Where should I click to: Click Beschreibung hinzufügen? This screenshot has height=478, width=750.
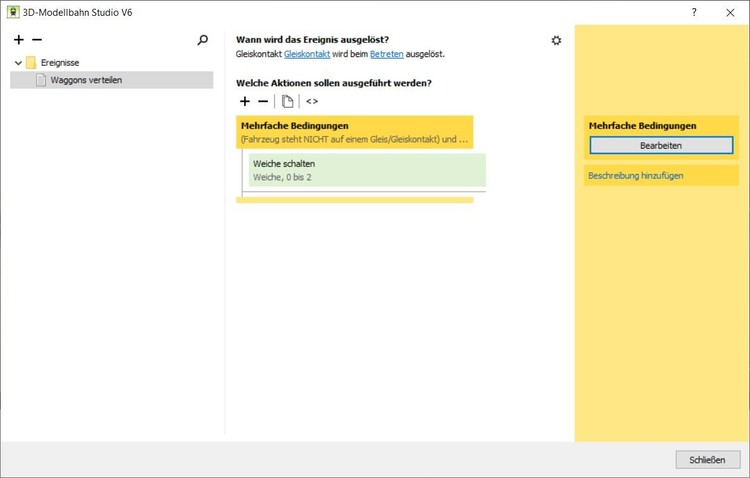pos(636,176)
